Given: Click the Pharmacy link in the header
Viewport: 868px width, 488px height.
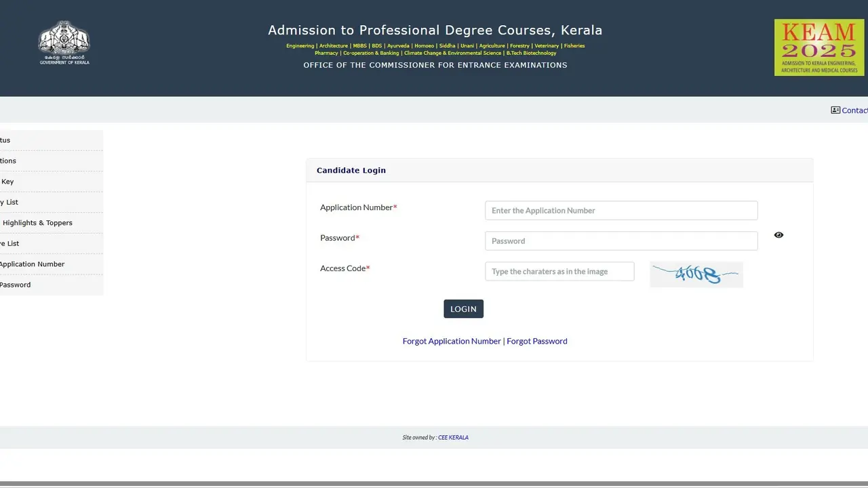Looking at the screenshot, I should (327, 53).
